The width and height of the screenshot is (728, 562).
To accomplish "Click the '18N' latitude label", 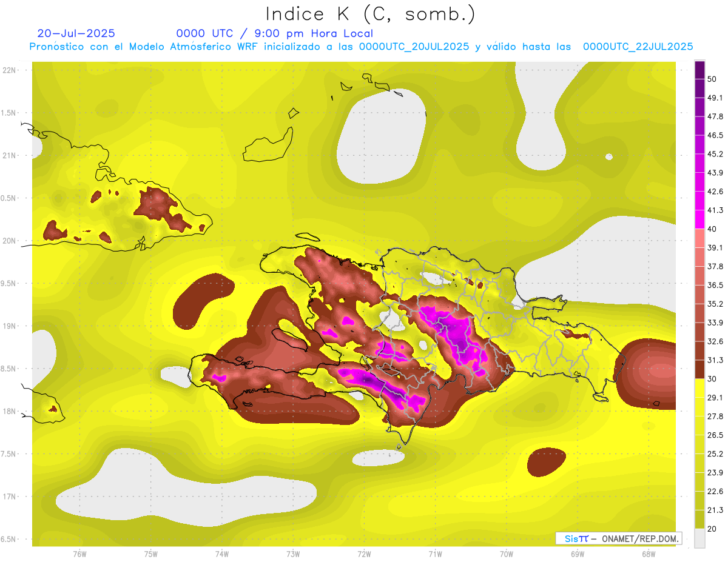I will click(x=10, y=411).
